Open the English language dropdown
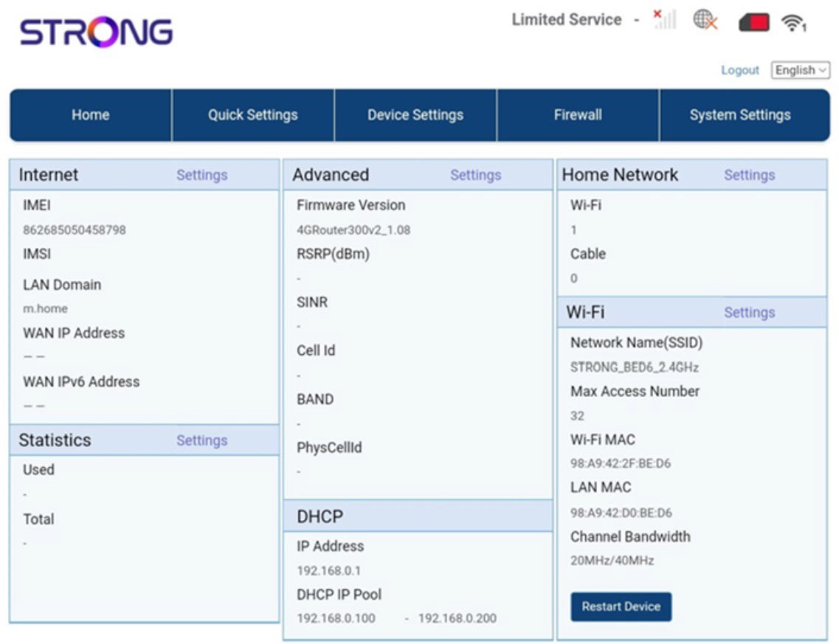Viewport: 839px width, 644px height. click(801, 70)
